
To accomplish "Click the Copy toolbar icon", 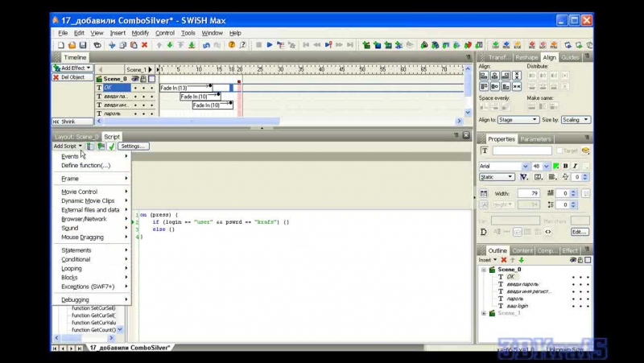I will tap(123, 45).
